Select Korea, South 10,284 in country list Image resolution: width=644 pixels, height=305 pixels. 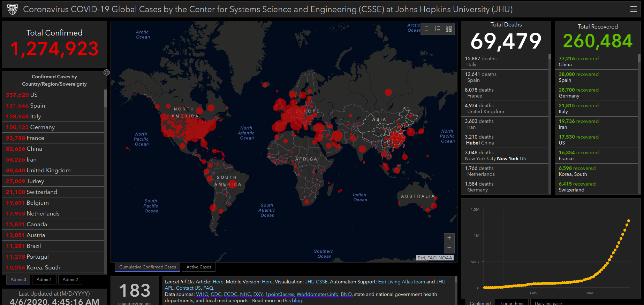coord(53,267)
